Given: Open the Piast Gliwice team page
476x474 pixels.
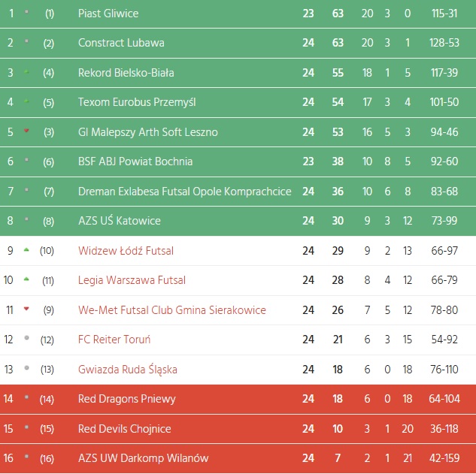Looking at the screenshot, I should (x=108, y=14).
